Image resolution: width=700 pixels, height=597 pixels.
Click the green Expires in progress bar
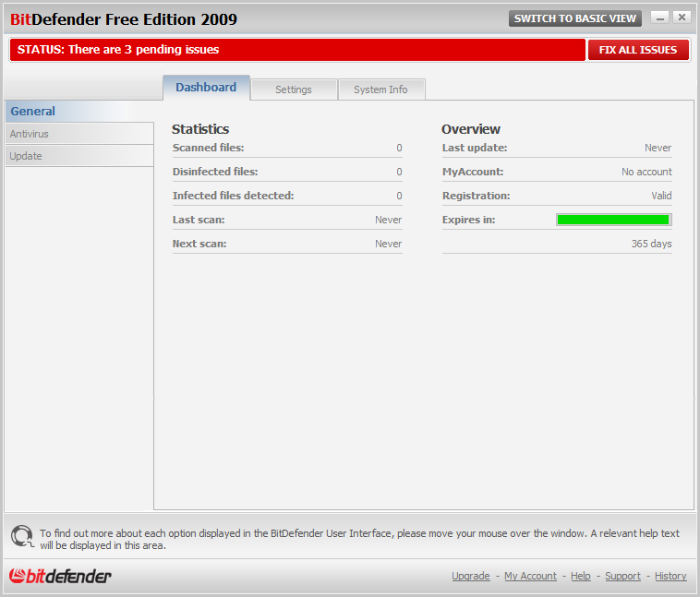613,220
